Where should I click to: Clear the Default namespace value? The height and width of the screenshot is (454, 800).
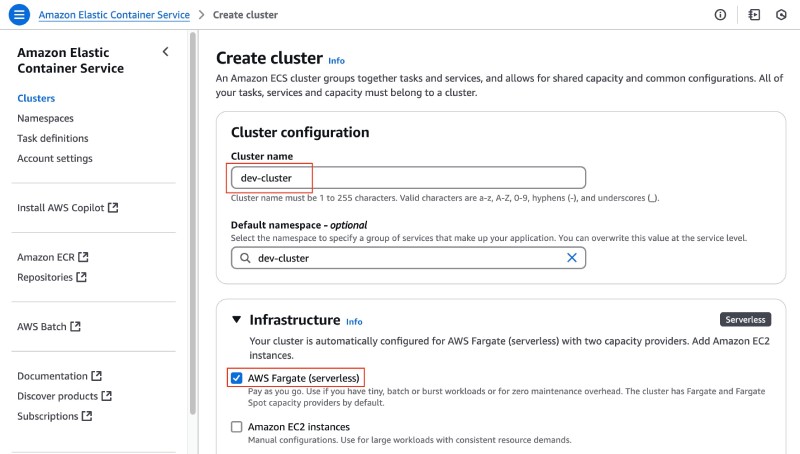(572, 258)
